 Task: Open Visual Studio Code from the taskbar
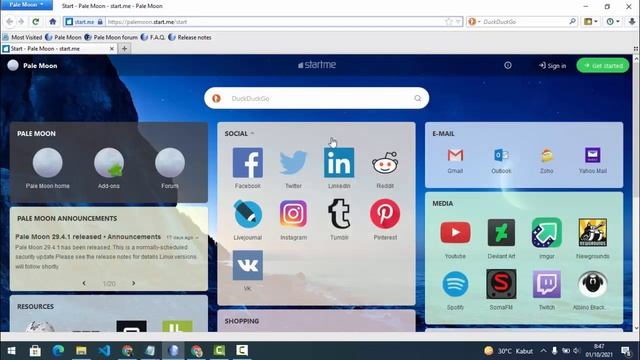(x=104, y=351)
